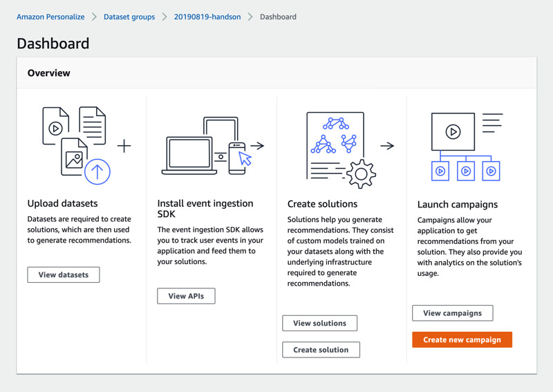Screen dimensions: 553x392
Task: Click the Overview panel header
Action: [x=276, y=73]
